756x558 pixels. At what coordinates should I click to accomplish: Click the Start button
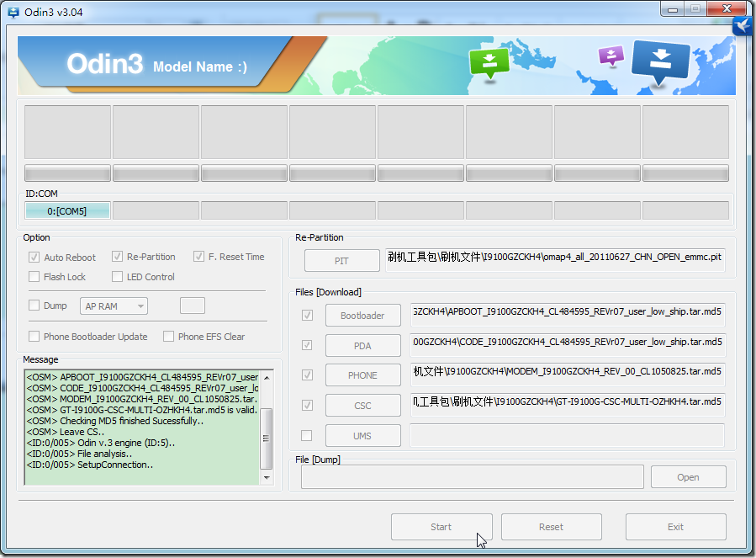[x=441, y=527]
